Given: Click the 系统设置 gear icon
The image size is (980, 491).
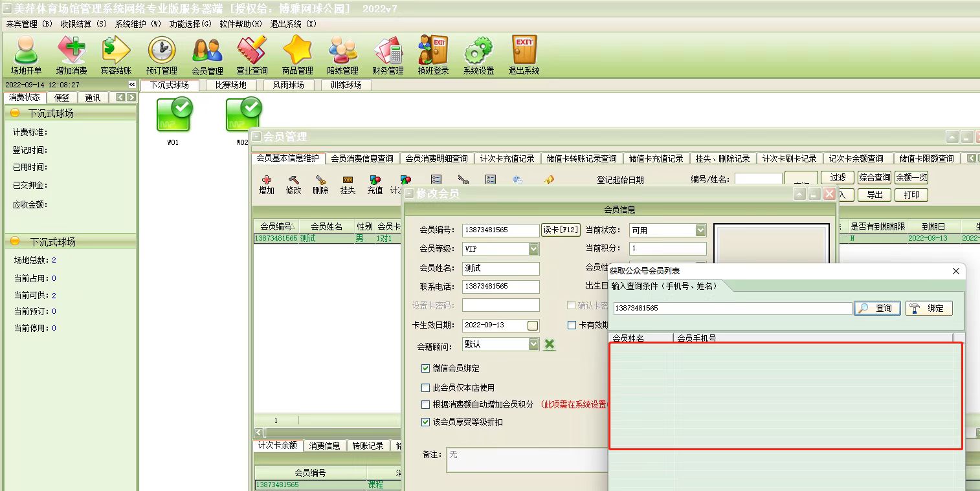Looking at the screenshot, I should click(x=478, y=55).
